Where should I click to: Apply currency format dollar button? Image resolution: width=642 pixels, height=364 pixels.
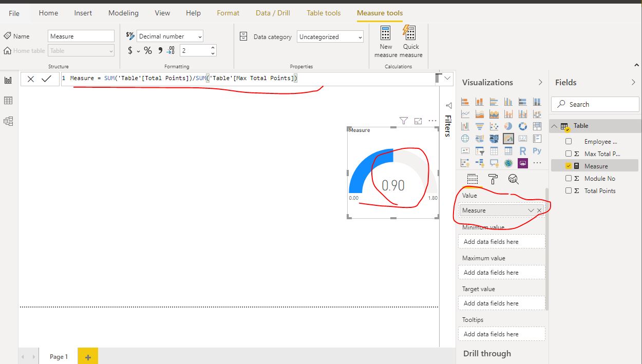click(130, 50)
